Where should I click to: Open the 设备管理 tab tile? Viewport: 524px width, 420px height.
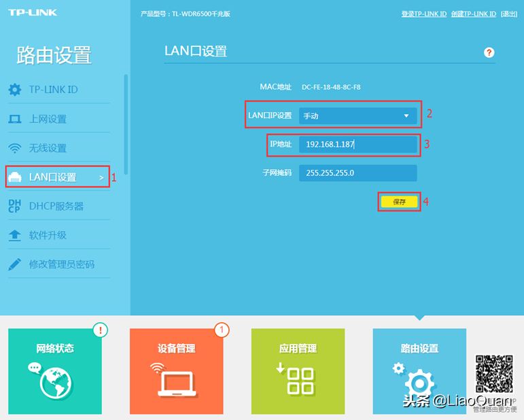(177, 371)
